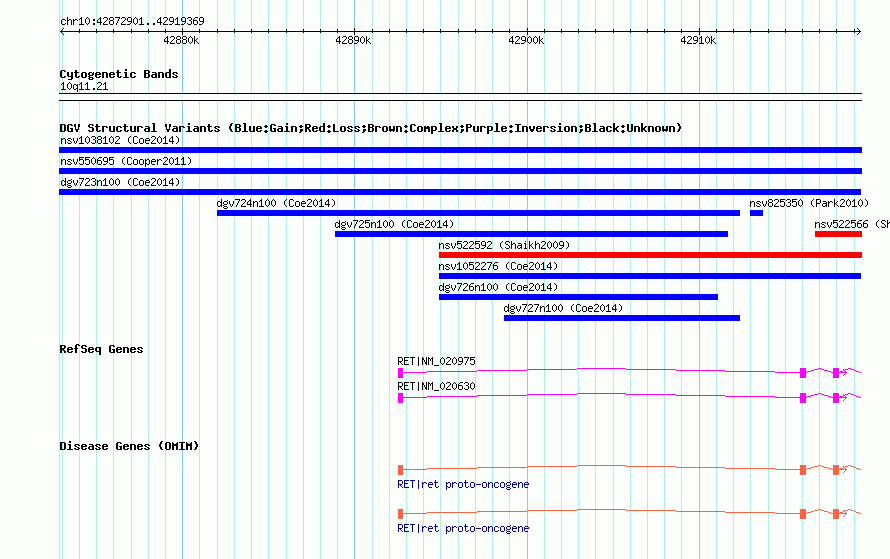Open the lower RET|ret proto-oncogene link
Viewport: 890px width, 559px height.
[463, 528]
